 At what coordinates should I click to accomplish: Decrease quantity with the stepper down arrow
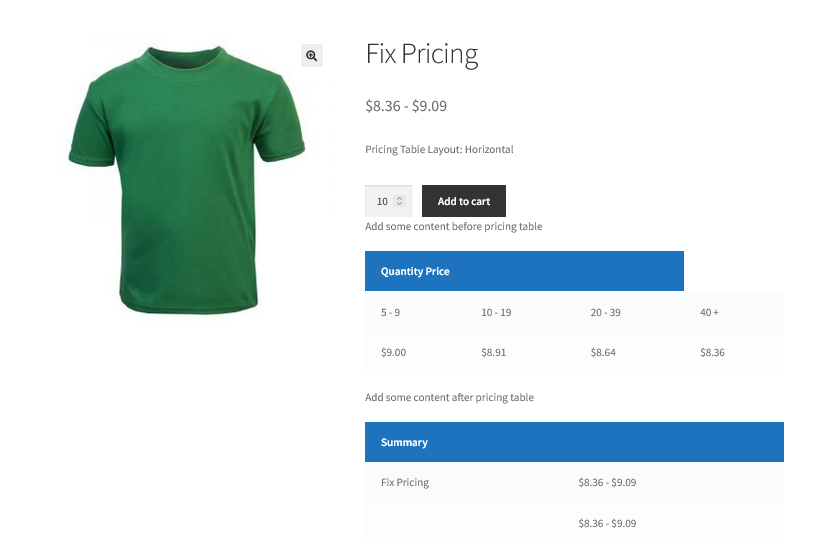(x=400, y=205)
